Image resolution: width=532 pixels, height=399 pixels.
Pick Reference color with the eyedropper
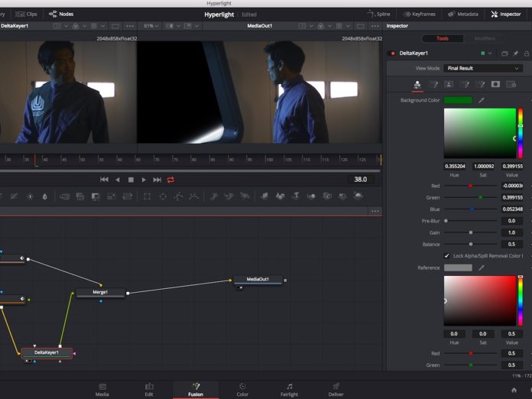pyautogui.click(x=482, y=268)
